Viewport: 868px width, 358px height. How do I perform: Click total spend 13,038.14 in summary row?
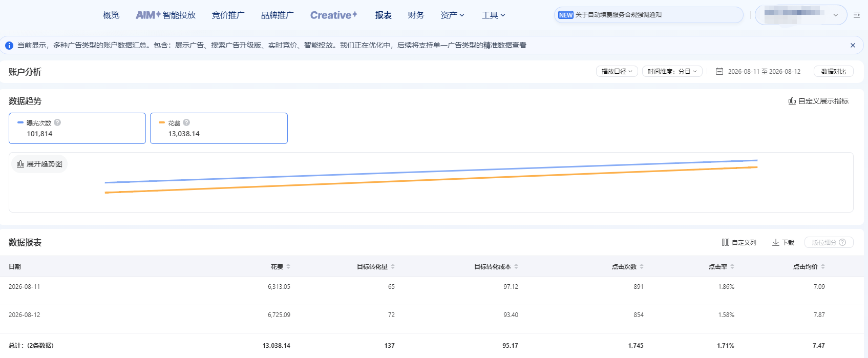point(277,346)
